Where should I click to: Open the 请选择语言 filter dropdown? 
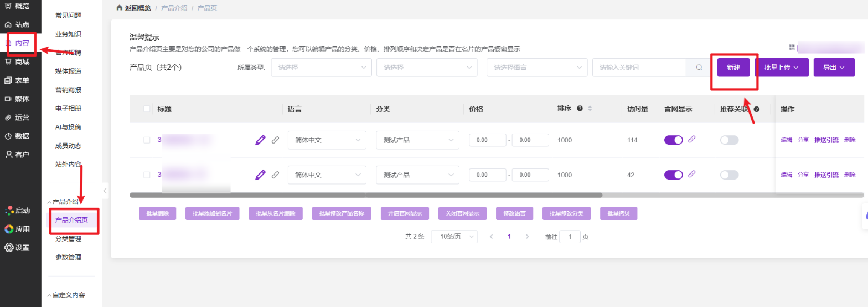click(536, 68)
